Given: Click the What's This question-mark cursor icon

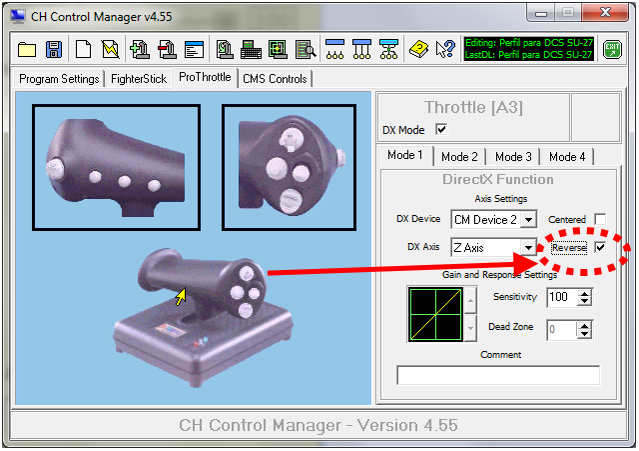Looking at the screenshot, I should click(445, 48).
